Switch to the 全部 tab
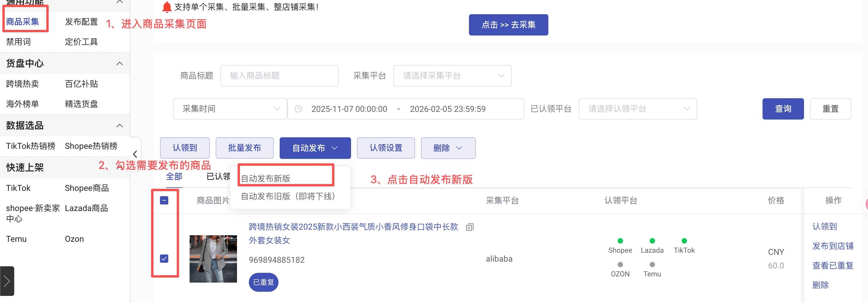 tap(174, 176)
